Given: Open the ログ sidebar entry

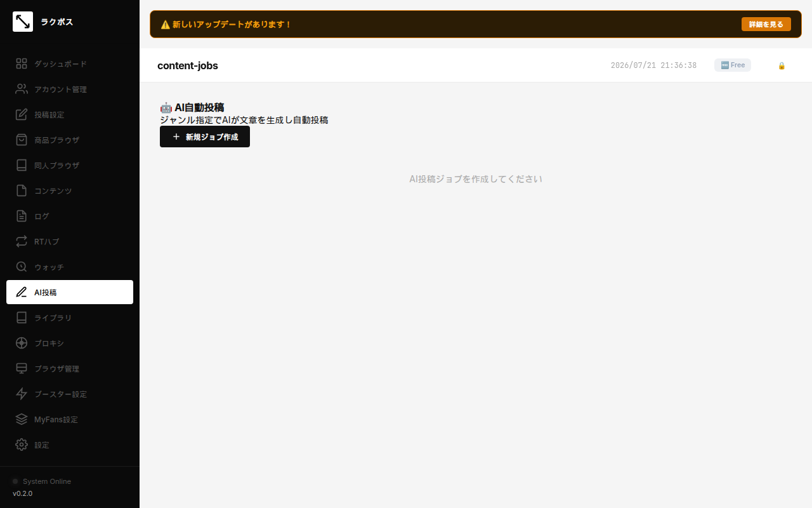Looking at the screenshot, I should 70,216.
